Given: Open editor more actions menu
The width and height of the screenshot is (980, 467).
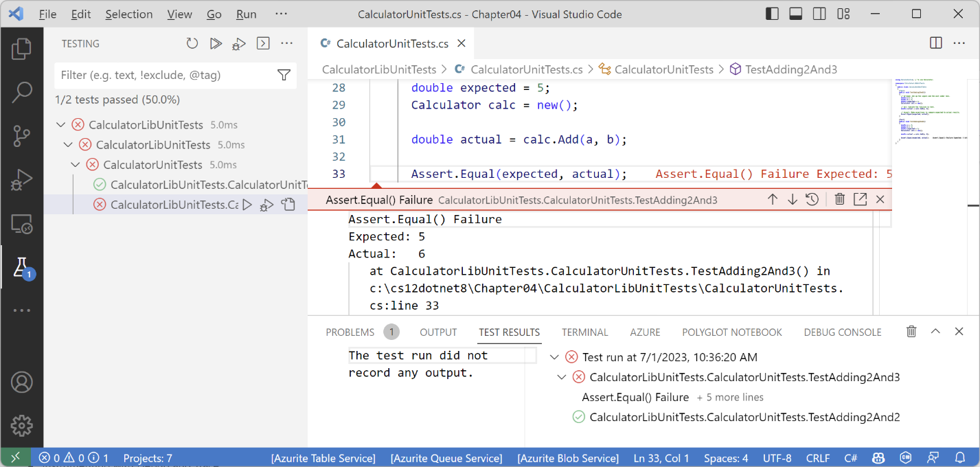Looking at the screenshot, I should (x=959, y=43).
